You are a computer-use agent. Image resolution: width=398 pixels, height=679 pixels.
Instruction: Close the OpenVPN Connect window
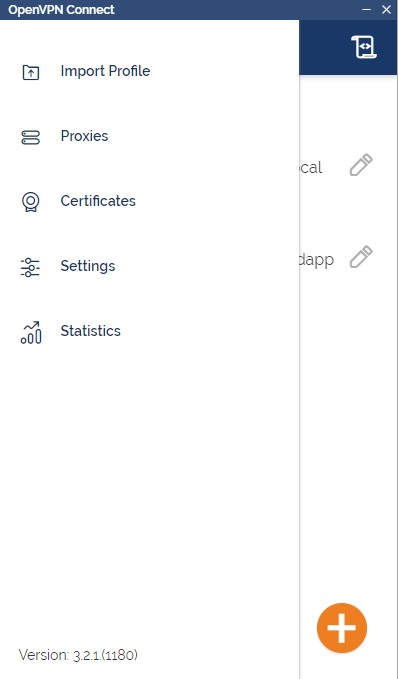pos(386,10)
